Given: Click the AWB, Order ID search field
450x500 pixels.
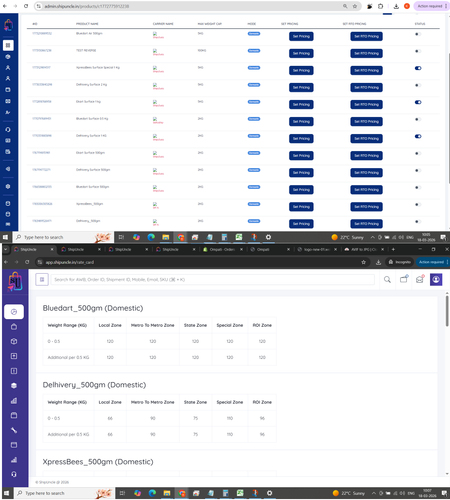Looking at the screenshot, I should tap(213, 280).
